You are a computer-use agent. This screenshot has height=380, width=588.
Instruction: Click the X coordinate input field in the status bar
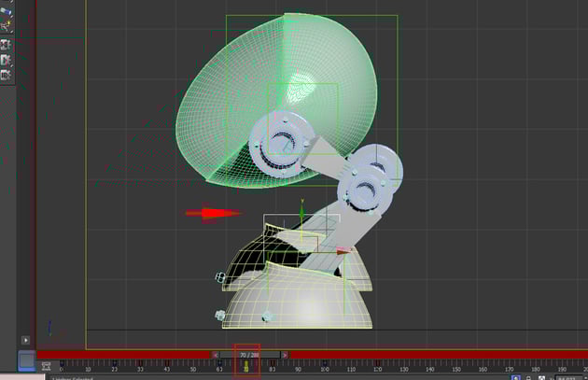pyautogui.click(x=568, y=378)
